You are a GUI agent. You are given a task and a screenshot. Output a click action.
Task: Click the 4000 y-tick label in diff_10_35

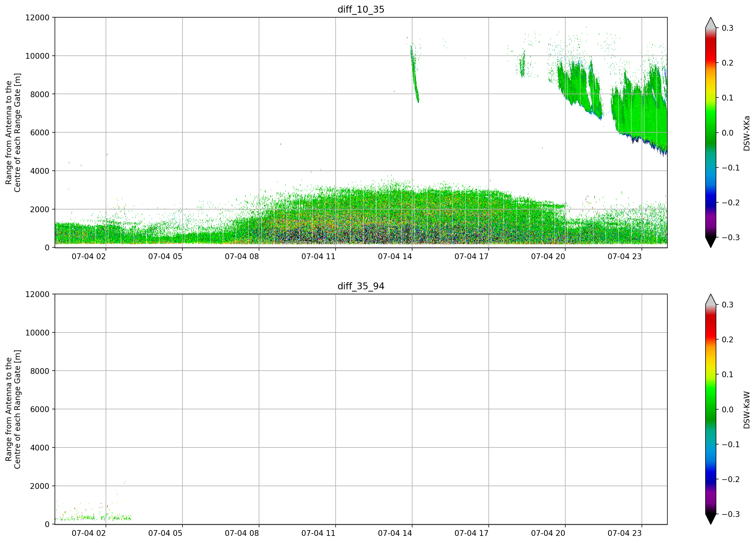click(40, 171)
